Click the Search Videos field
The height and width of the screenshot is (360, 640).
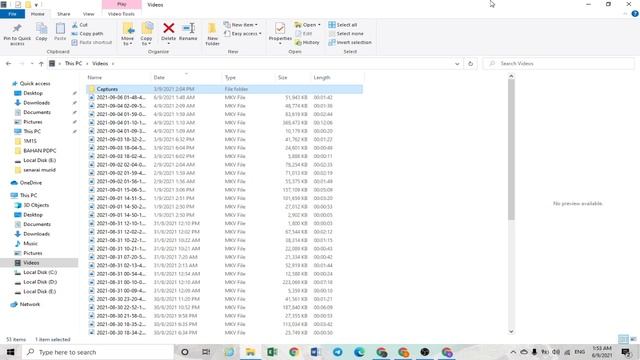(559, 64)
